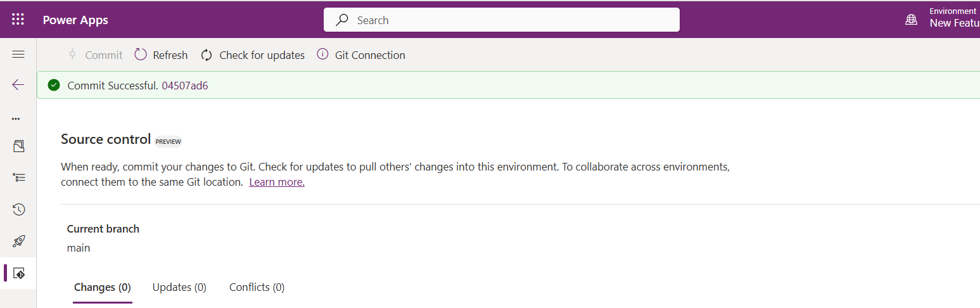The image size is (980, 308).
Task: Click the Environment globe icon
Action: coord(911,20)
